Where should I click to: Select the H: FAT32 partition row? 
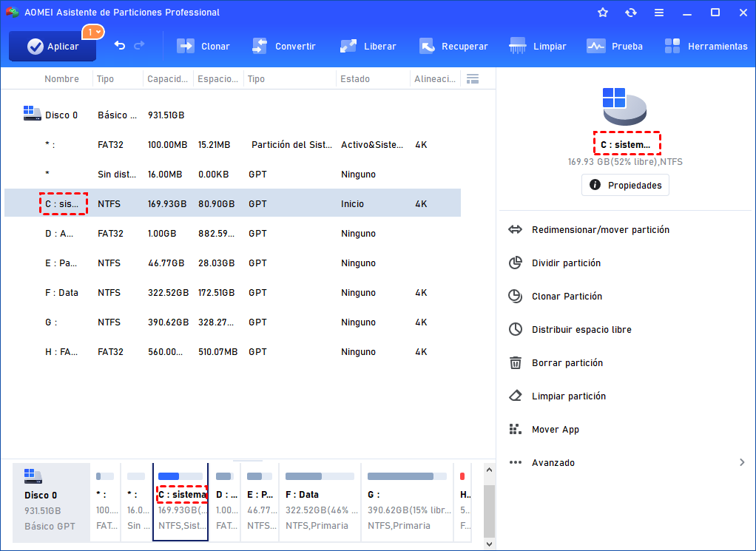point(232,352)
